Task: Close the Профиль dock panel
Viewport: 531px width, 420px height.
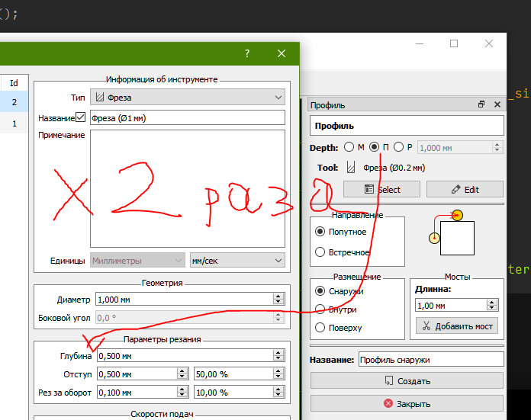Action: 497,104
